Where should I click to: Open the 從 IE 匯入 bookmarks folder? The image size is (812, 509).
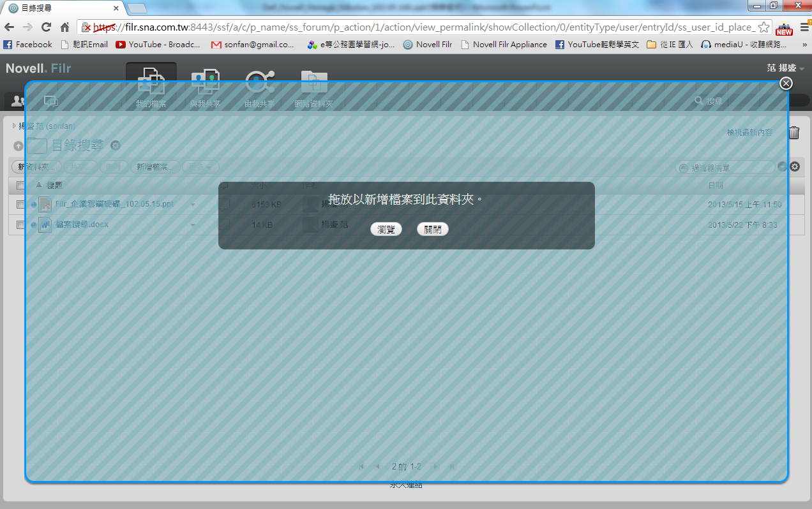point(670,45)
